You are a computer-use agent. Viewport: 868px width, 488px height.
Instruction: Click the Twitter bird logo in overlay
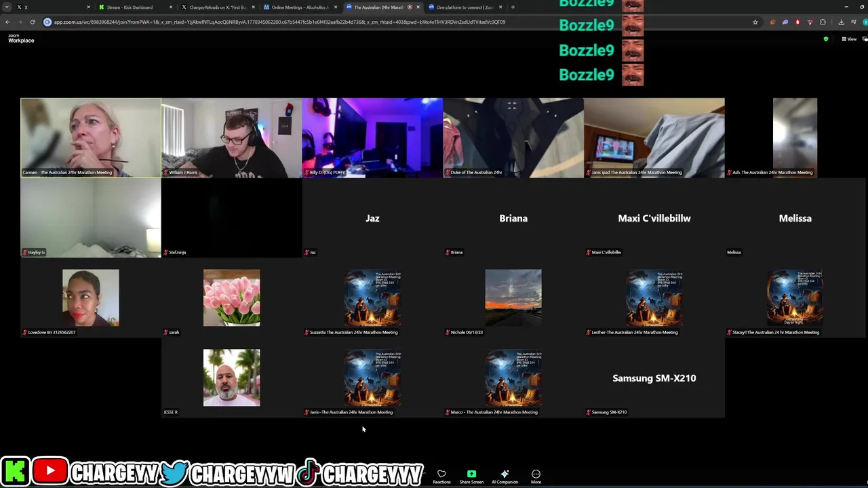click(174, 472)
